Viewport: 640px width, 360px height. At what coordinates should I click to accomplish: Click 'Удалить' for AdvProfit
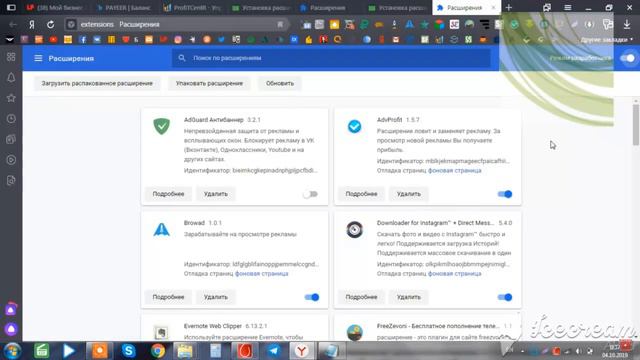click(x=409, y=194)
